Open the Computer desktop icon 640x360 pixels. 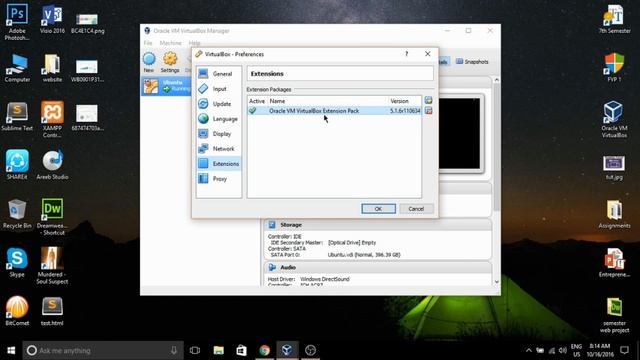(17, 68)
